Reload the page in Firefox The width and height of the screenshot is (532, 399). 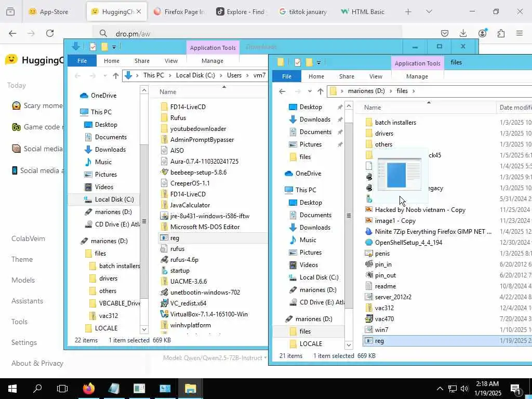[50, 33]
